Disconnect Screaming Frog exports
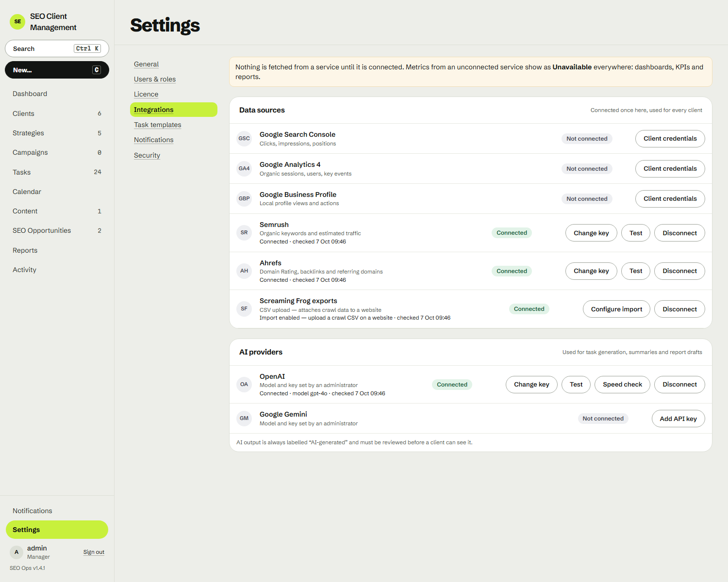Screen dimensions: 728x582 point(679,309)
